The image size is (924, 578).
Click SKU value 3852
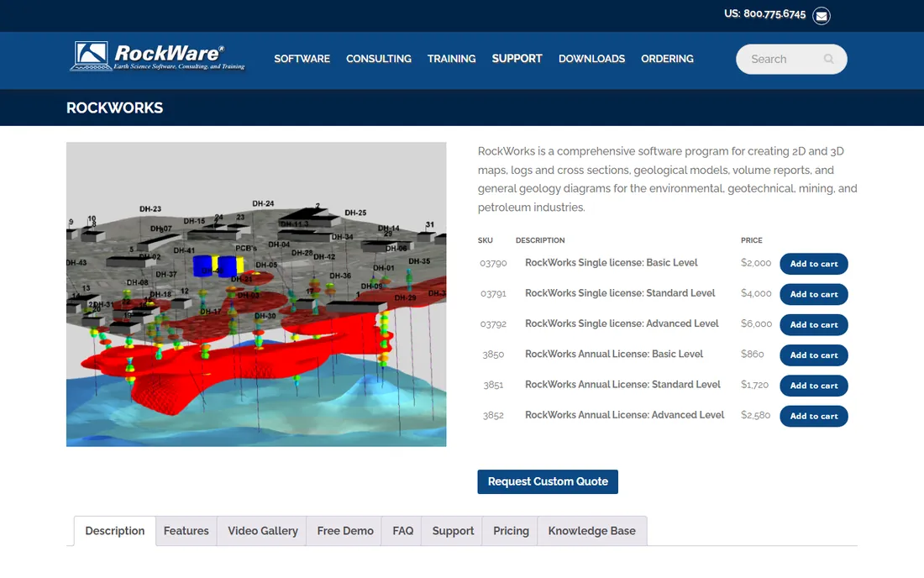tap(493, 415)
